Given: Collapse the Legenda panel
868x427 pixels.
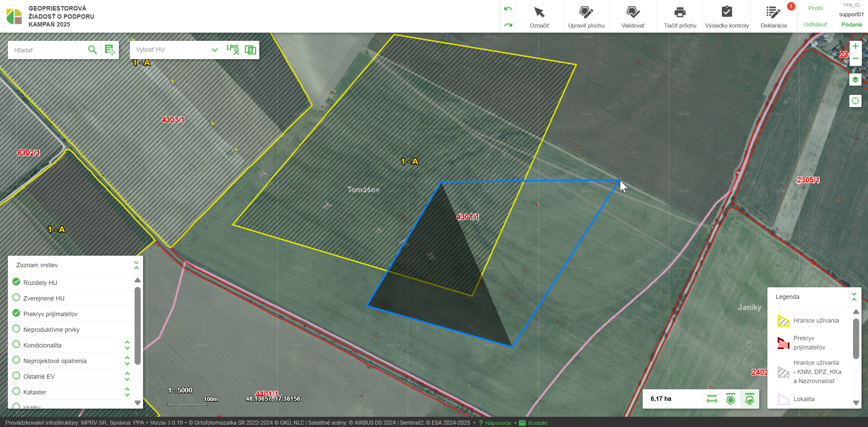Looking at the screenshot, I should tap(854, 296).
